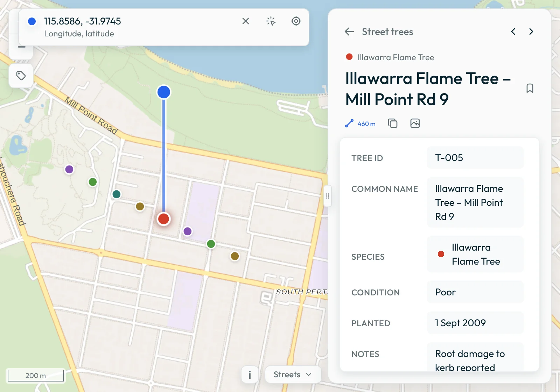Open the Streets basemap dropdown

pos(293,374)
